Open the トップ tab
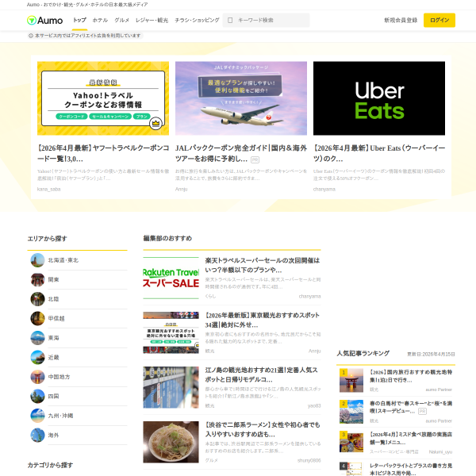Viewport: 476px width, 476px height. click(79, 20)
